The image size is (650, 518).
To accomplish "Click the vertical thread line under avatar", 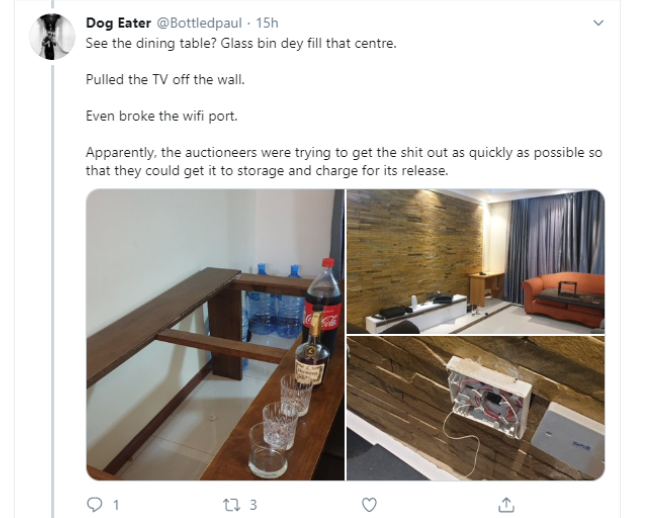I will point(52,290).
